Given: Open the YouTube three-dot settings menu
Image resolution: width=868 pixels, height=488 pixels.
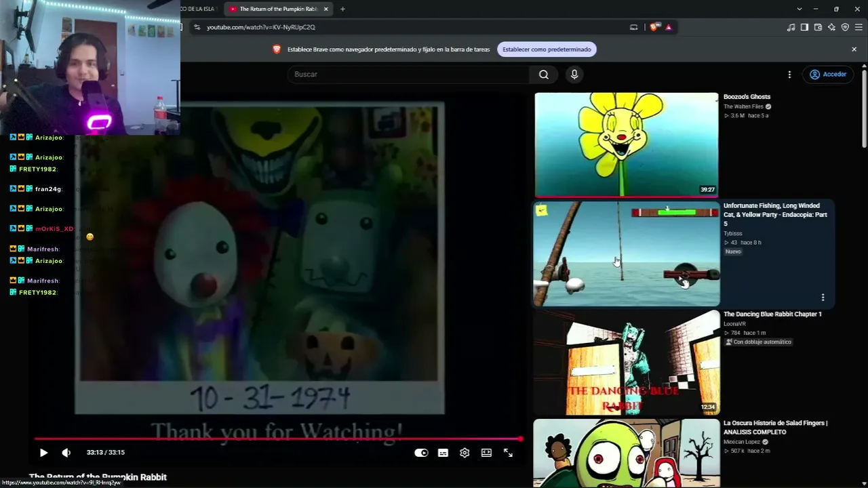Looking at the screenshot, I should [789, 75].
